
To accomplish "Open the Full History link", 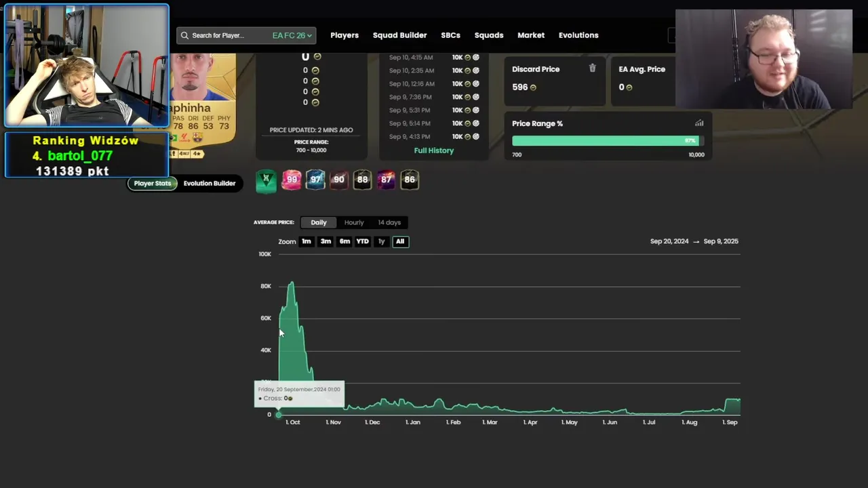I will (x=434, y=150).
